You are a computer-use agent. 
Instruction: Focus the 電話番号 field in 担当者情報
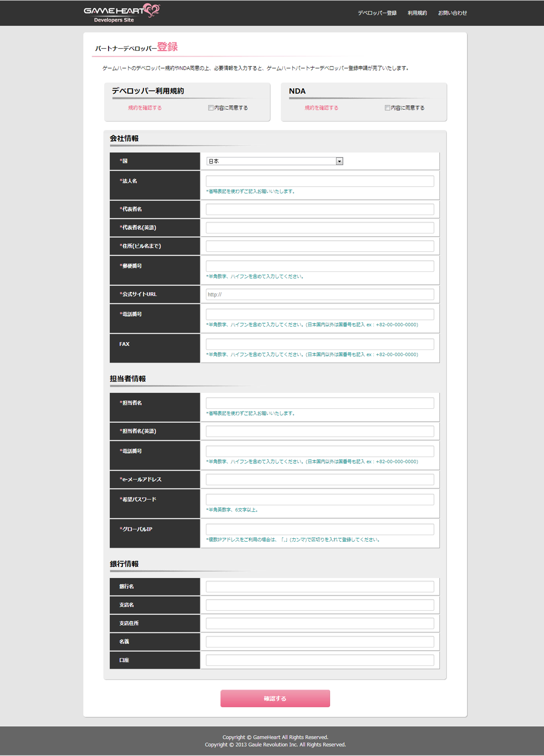click(x=320, y=451)
